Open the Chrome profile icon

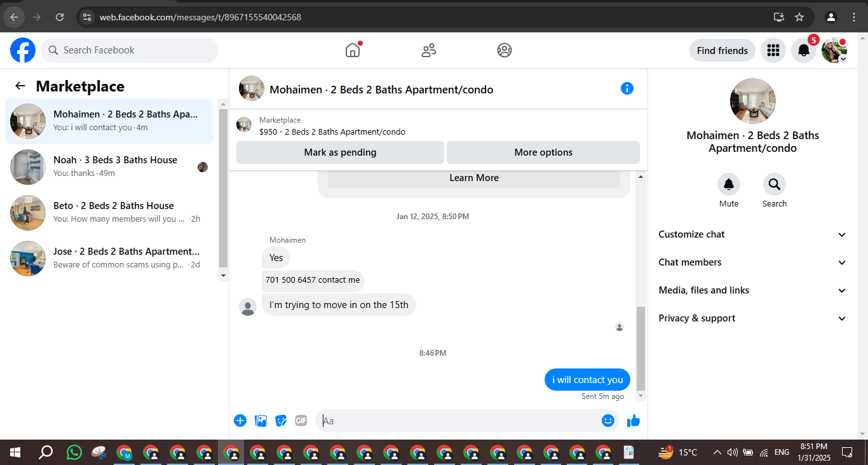point(831,17)
